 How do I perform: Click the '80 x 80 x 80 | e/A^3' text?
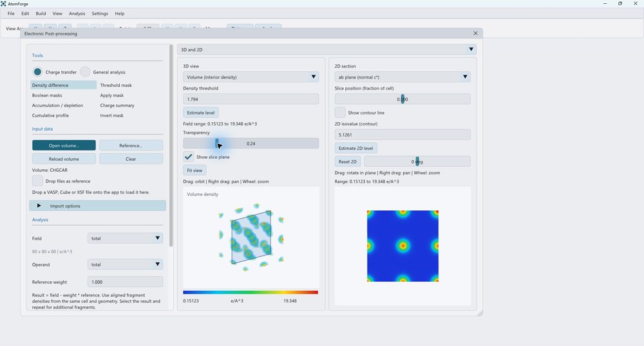(52, 251)
